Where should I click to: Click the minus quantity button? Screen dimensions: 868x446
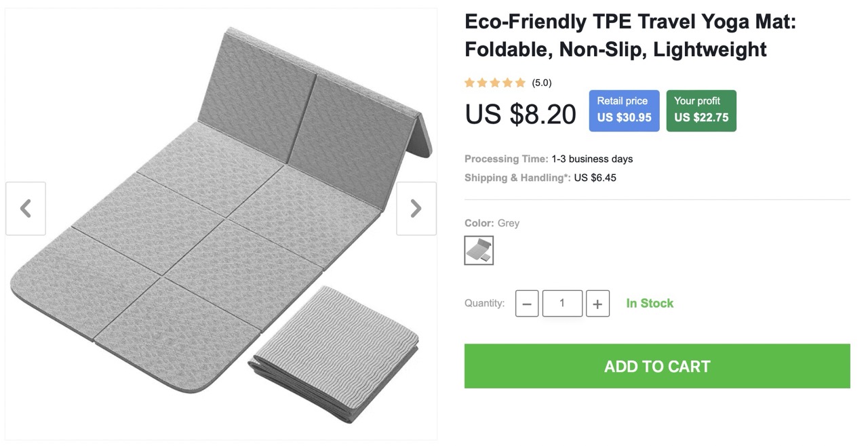coord(527,304)
